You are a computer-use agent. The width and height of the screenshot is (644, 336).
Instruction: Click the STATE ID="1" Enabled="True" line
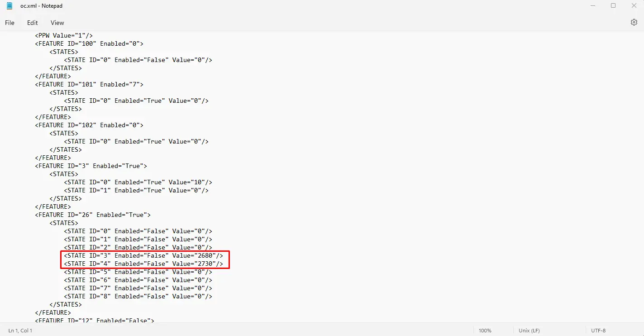click(136, 190)
